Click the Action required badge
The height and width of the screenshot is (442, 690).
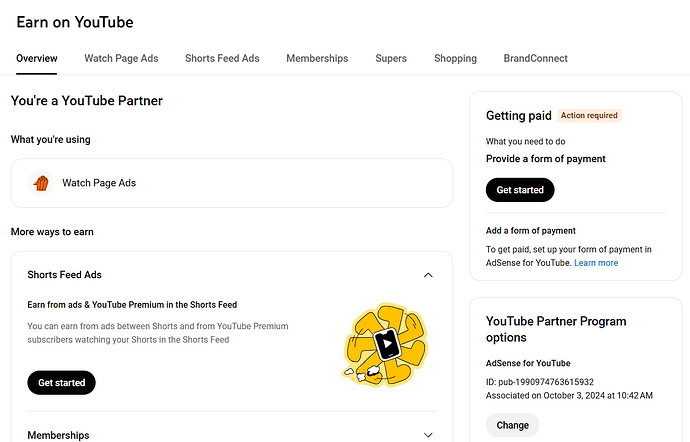tap(590, 116)
